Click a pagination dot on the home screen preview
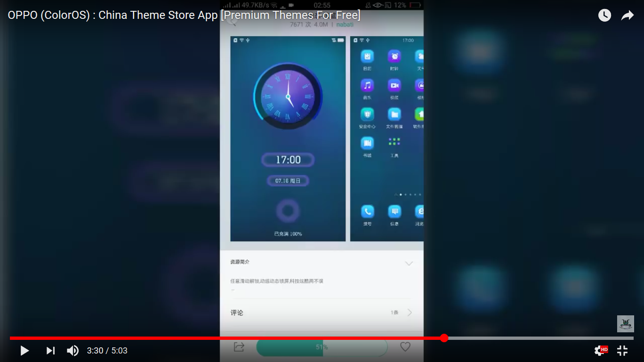644x362 pixels. pyautogui.click(x=401, y=194)
